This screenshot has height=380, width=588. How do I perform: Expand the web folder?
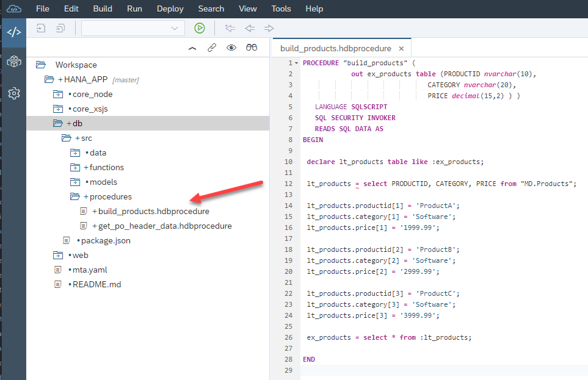[58, 255]
